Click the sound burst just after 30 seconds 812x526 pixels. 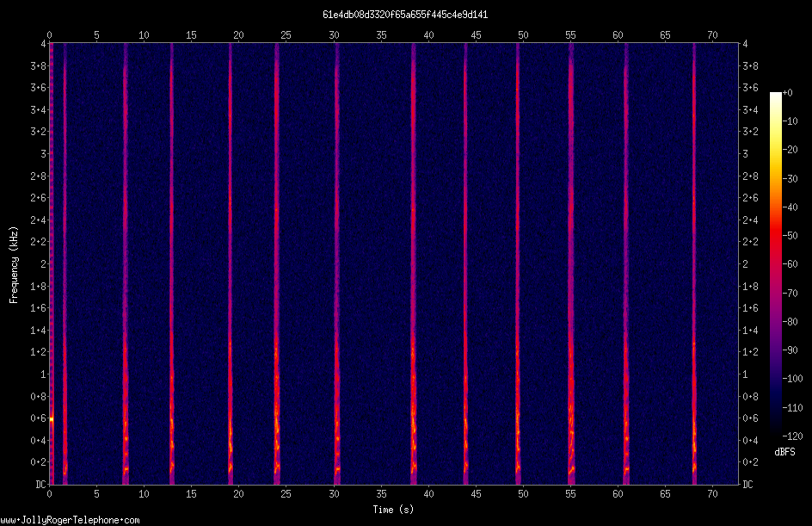coord(337,264)
